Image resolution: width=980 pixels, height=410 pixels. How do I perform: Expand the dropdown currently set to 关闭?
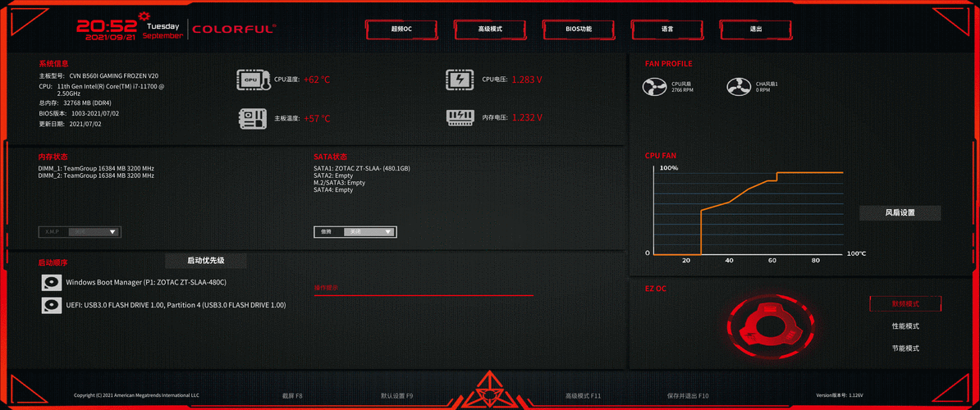[369, 232]
